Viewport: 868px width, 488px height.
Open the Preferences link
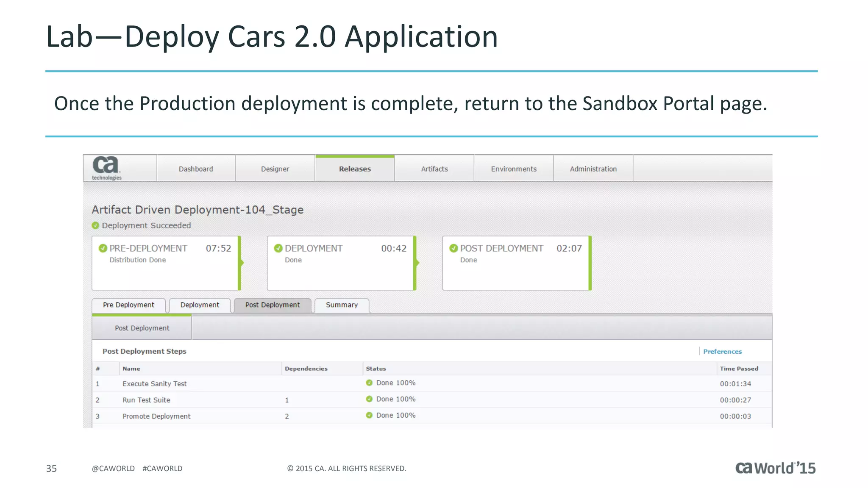[x=723, y=352]
